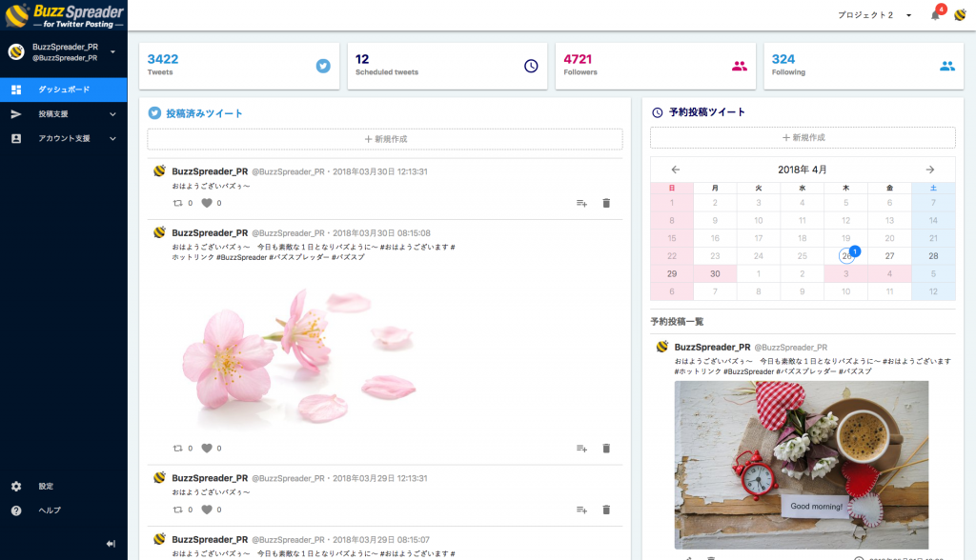This screenshot has width=976, height=560.
Task: Select April 27 in calendar
Action: (889, 256)
